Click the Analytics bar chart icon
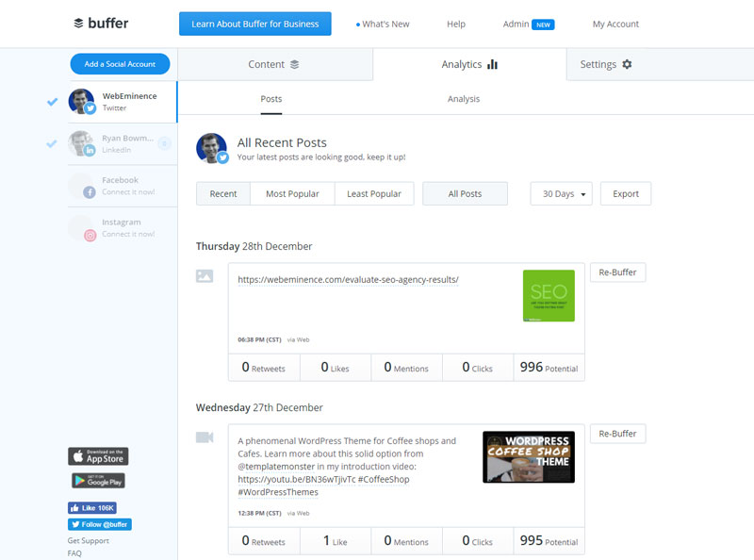 (x=492, y=64)
